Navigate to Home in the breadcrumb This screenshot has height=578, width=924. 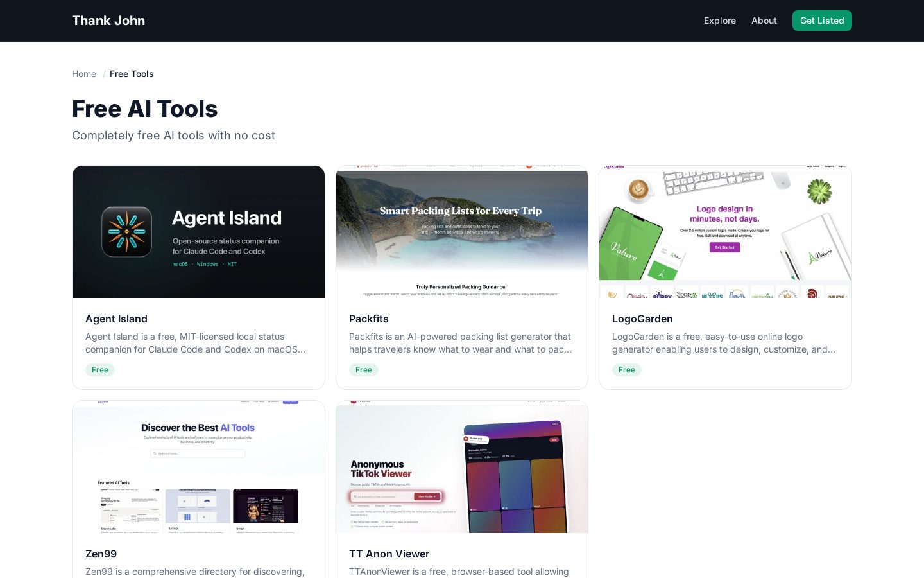(84, 74)
